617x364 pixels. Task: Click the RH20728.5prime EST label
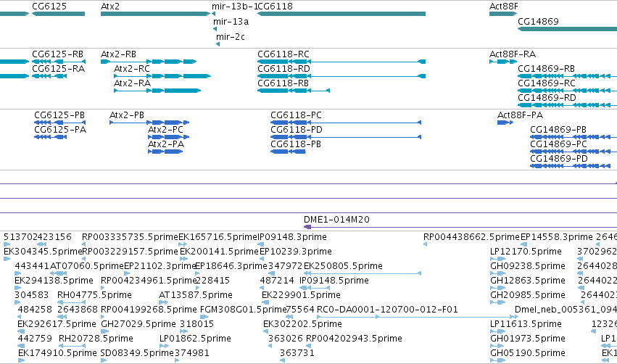(96, 339)
